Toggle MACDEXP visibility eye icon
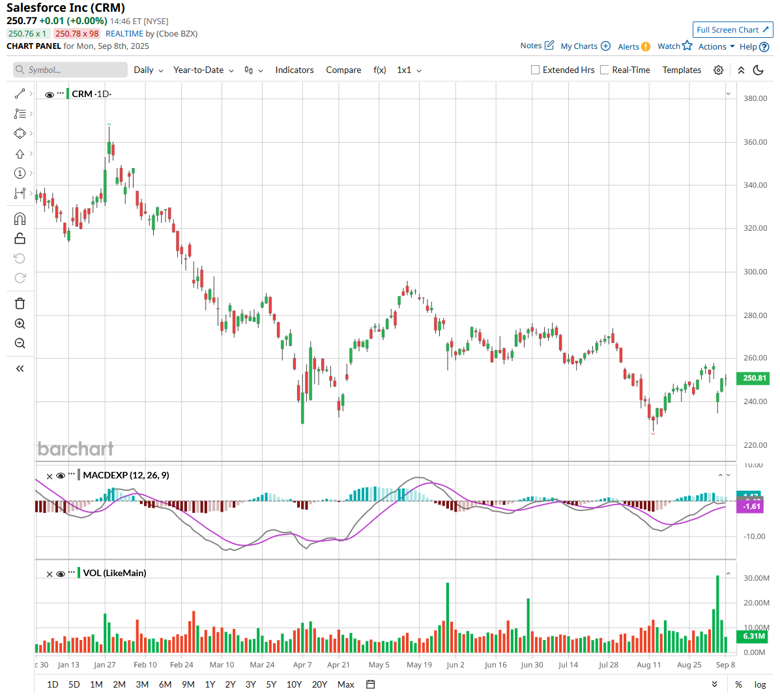This screenshot has height=700, width=780. [61, 476]
